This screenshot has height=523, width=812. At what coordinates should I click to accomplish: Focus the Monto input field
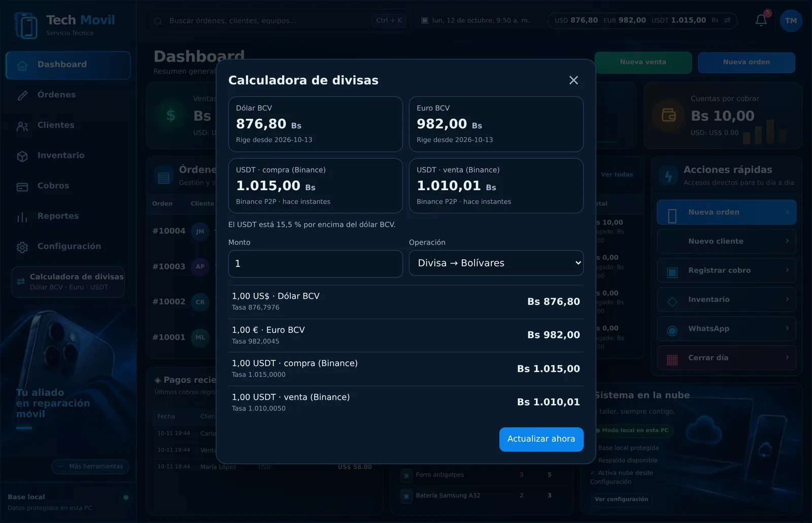pos(315,264)
